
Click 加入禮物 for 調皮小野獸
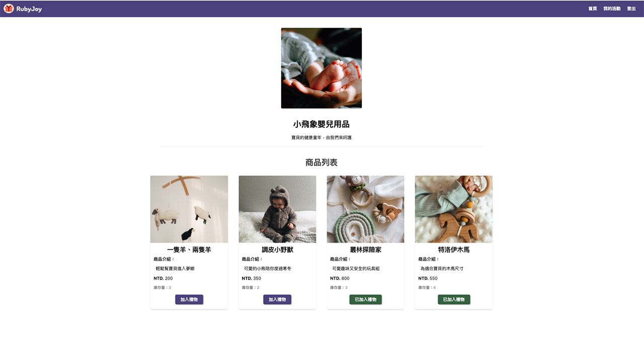[x=277, y=300]
